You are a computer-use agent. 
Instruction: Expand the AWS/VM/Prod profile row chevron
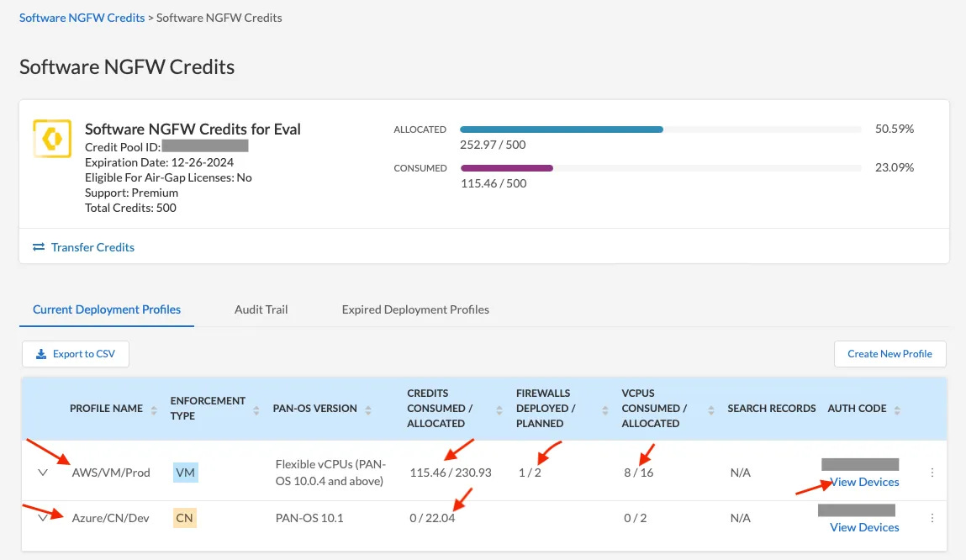pyautogui.click(x=43, y=473)
